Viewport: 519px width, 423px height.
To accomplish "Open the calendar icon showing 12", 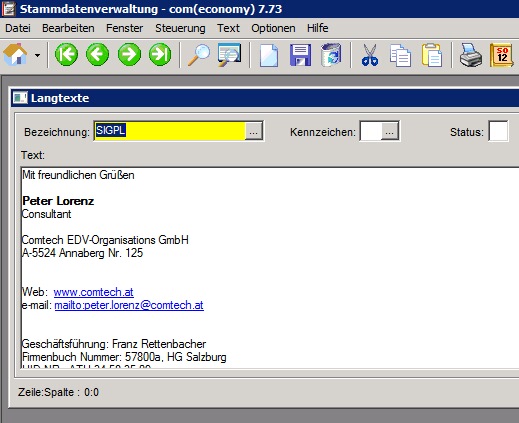I will coord(502,55).
